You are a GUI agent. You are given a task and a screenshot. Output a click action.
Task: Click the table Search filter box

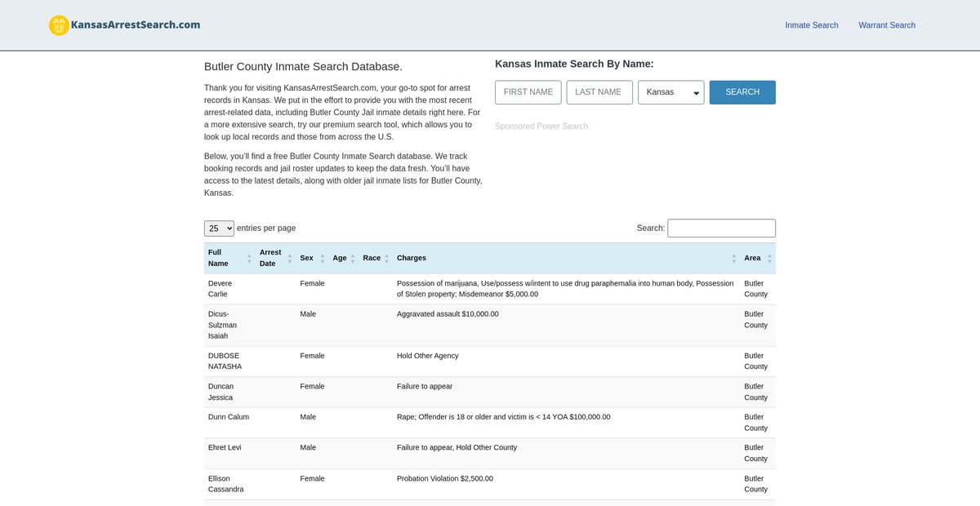point(721,229)
